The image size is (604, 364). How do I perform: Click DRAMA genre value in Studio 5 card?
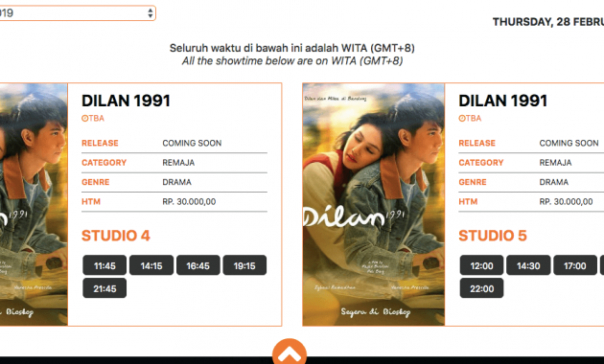[x=553, y=182]
